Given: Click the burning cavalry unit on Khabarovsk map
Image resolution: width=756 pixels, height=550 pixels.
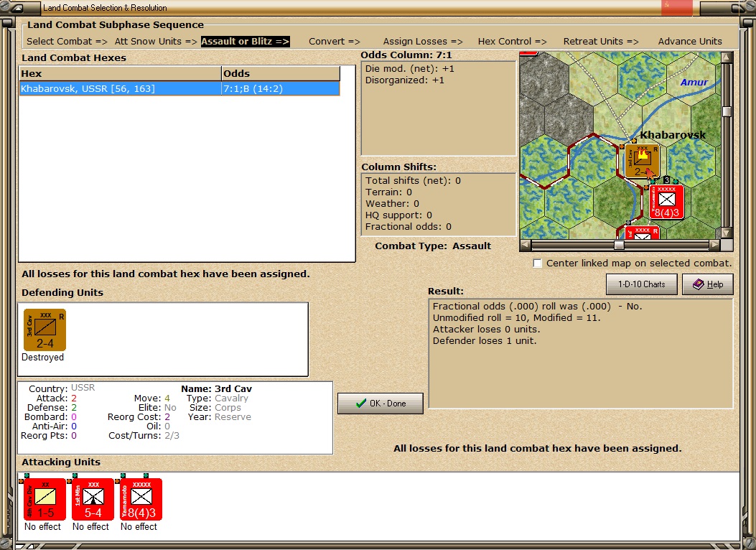Looking at the screenshot, I should coord(642,161).
